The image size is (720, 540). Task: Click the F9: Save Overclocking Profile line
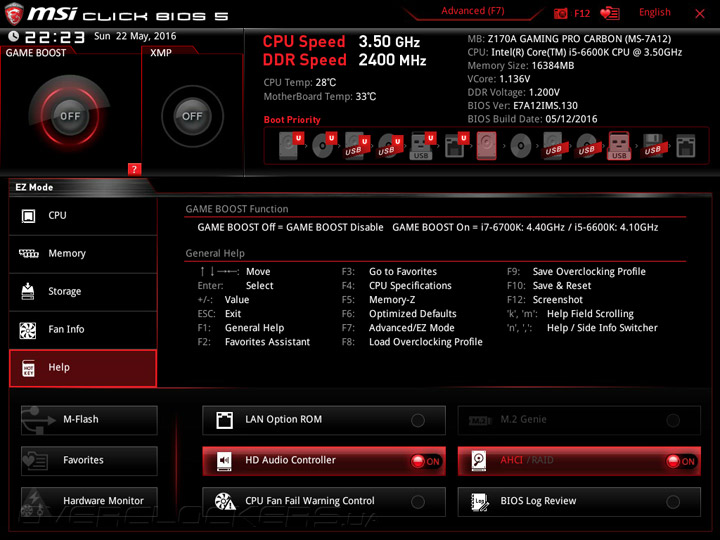click(x=576, y=272)
